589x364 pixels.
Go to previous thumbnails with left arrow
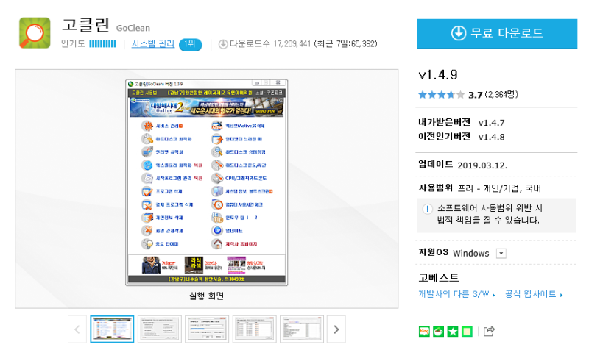click(77, 329)
